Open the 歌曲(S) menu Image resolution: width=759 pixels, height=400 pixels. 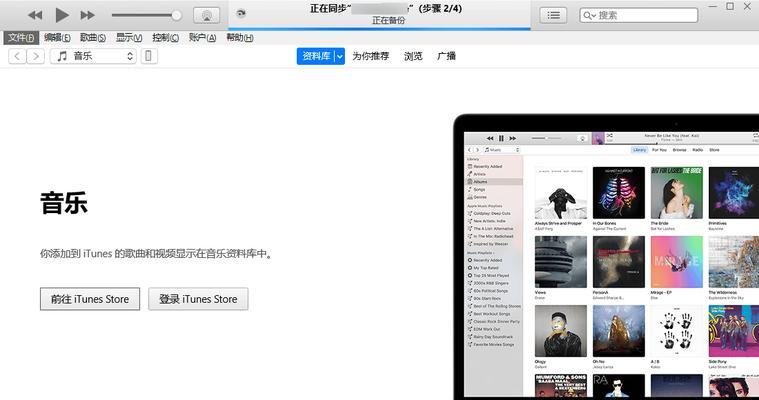(x=92, y=37)
